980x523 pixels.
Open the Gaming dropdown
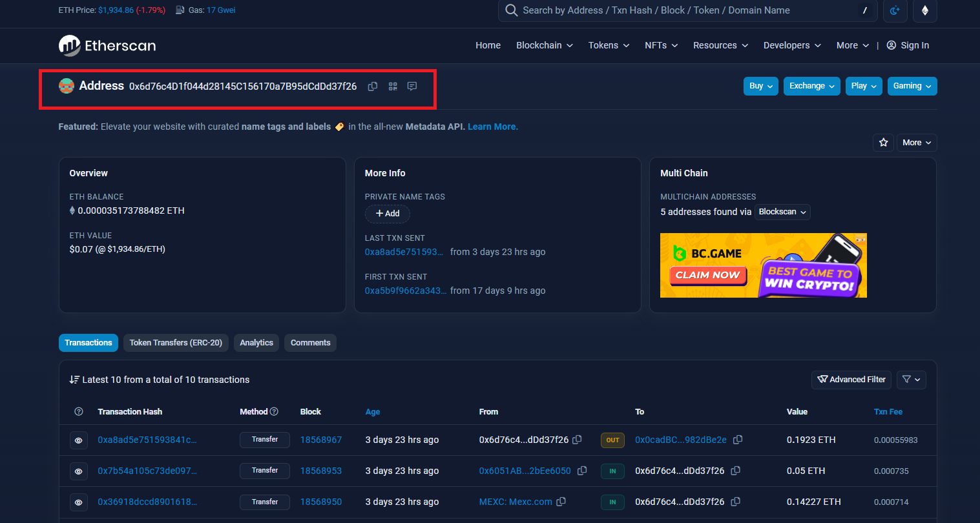[x=912, y=86]
